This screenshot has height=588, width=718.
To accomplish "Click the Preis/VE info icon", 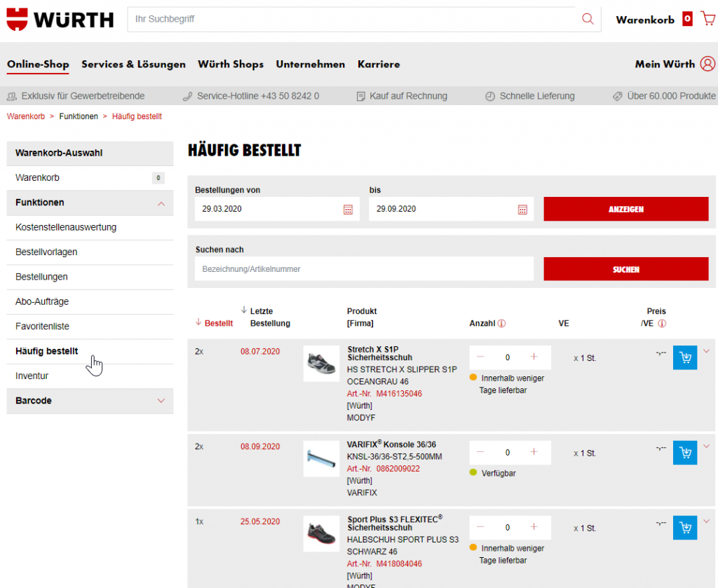I will pos(662,324).
